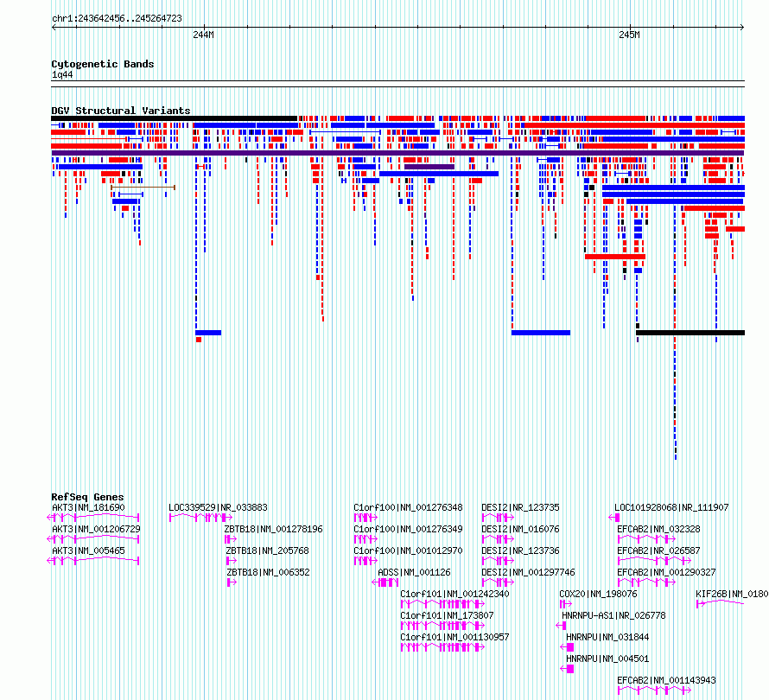
Task: Select the short purple variant above C1orf101
Action: (429, 167)
